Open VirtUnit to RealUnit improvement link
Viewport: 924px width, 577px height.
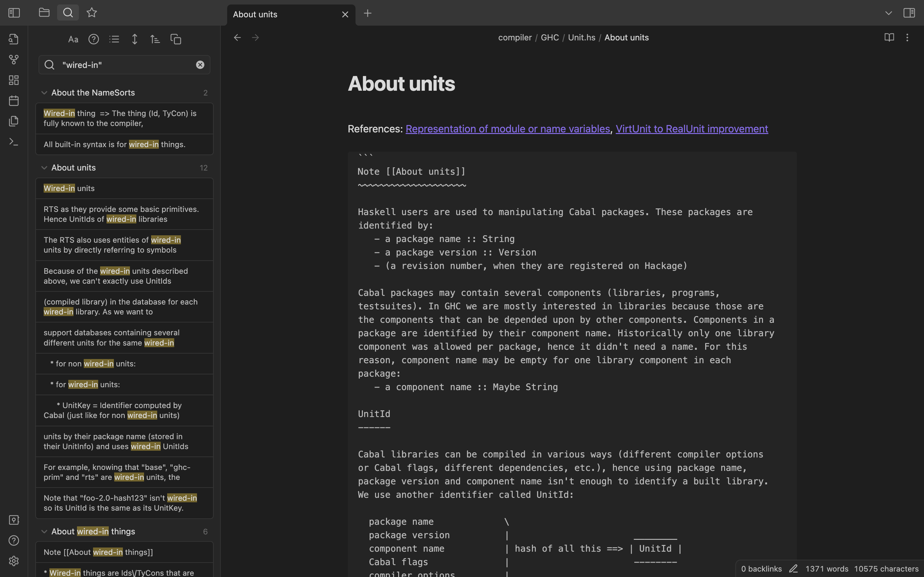[x=691, y=129]
